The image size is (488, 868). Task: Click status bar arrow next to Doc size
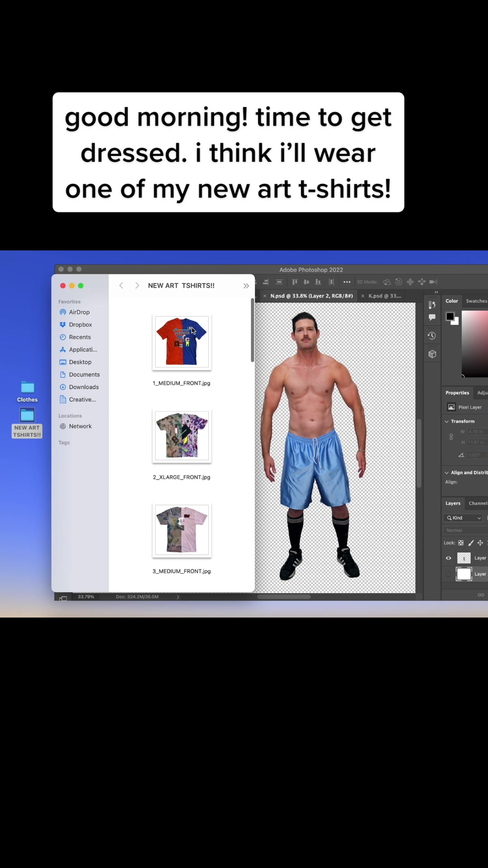tap(178, 597)
